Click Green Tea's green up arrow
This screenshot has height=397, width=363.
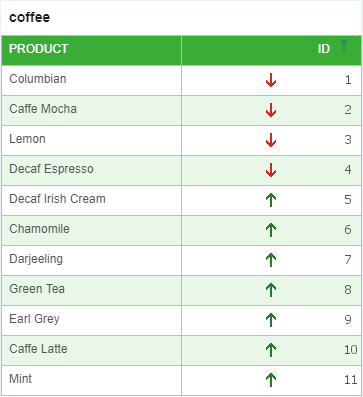(271, 290)
